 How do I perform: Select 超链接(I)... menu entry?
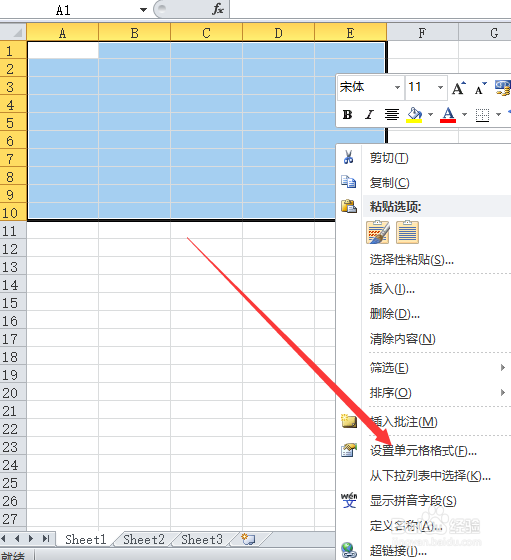click(398, 551)
